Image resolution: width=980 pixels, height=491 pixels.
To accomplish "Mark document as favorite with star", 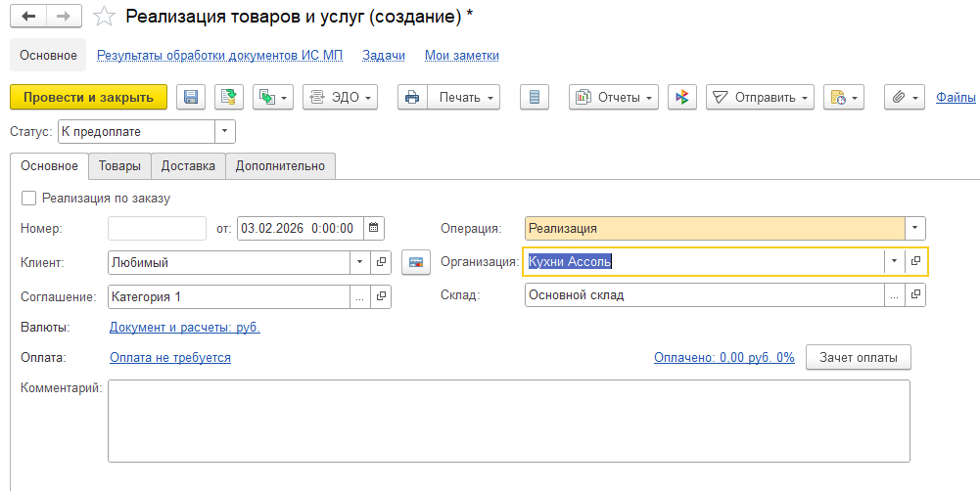I will click(104, 17).
